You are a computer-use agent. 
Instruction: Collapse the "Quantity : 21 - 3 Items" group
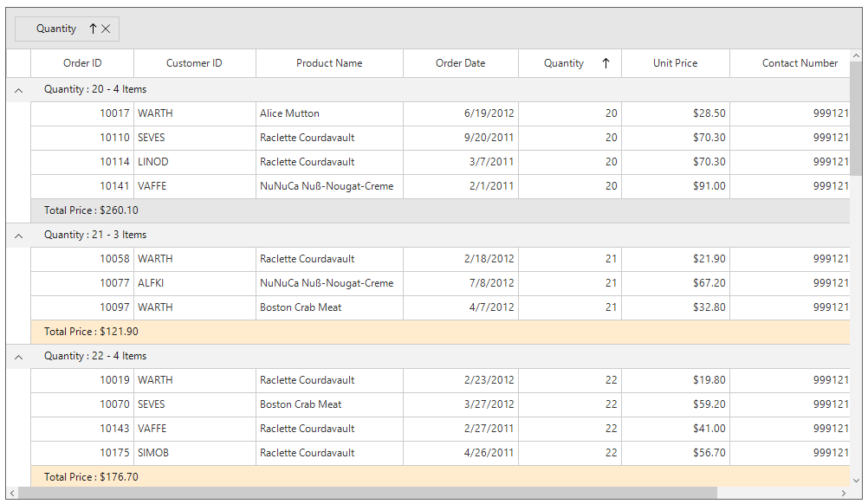(18, 235)
